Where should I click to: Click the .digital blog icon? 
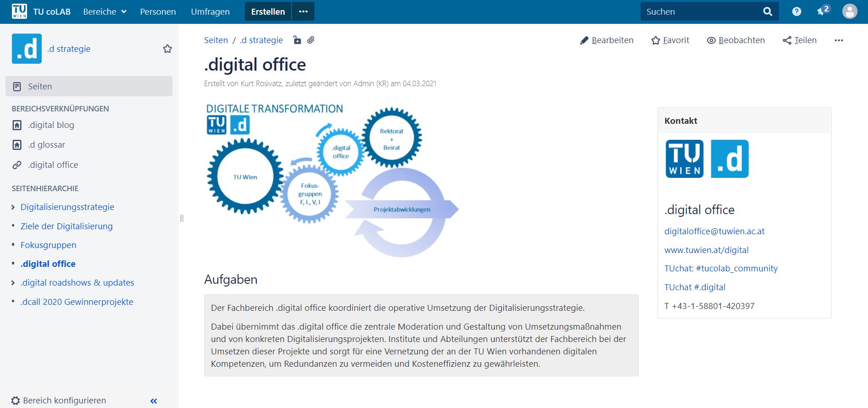pos(17,125)
